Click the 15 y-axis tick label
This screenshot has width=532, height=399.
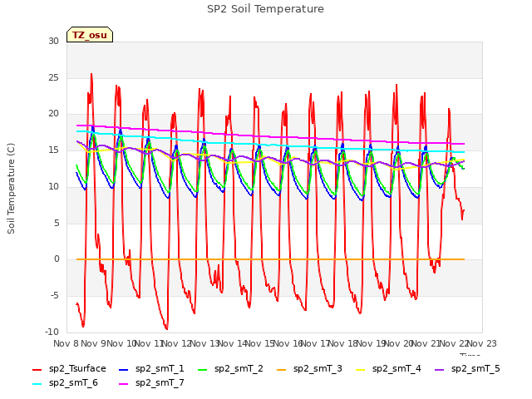click(x=53, y=150)
